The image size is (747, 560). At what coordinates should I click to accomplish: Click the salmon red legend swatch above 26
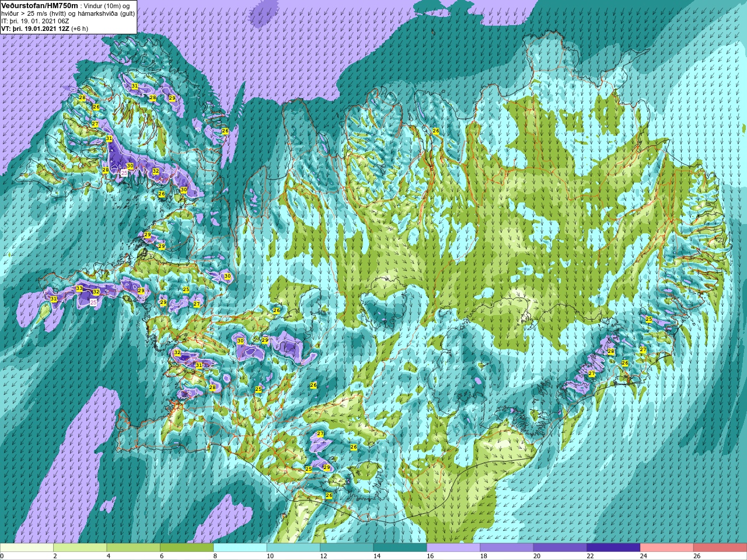tap(720, 548)
